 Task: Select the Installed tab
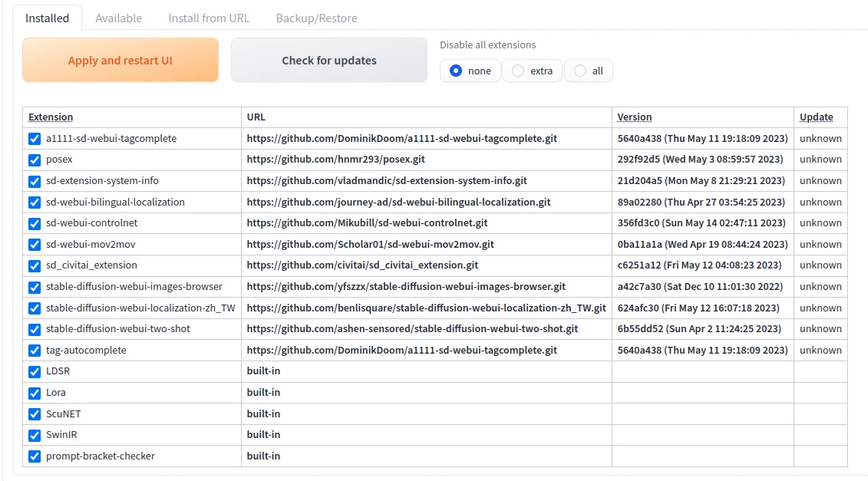[47, 18]
